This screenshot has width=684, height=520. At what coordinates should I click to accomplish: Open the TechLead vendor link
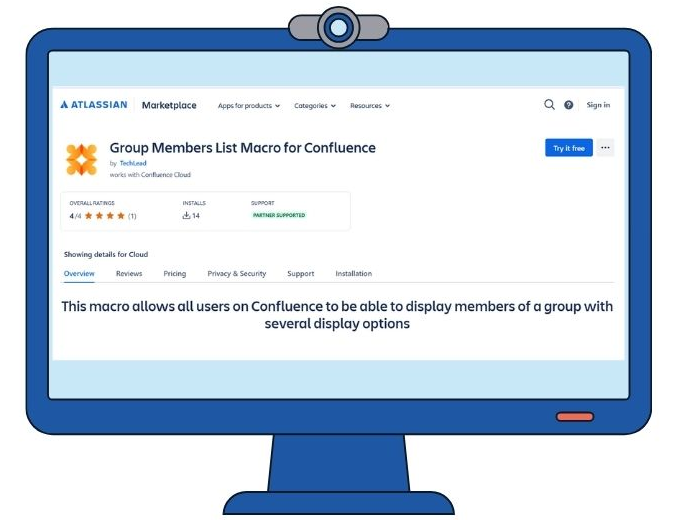point(133,163)
